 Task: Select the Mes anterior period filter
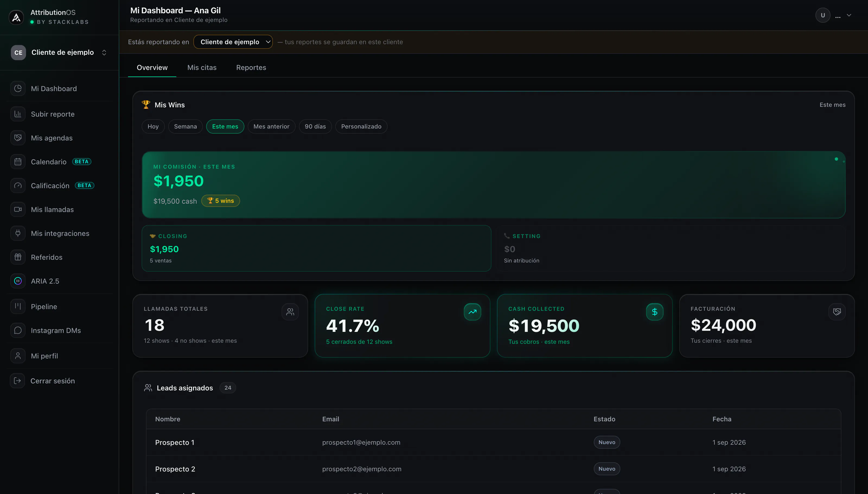pos(271,127)
